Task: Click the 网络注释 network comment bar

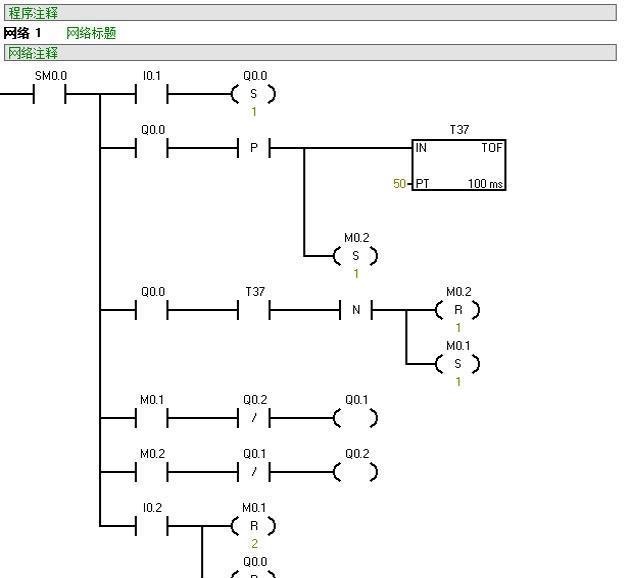Action: pyautogui.click(x=310, y=53)
